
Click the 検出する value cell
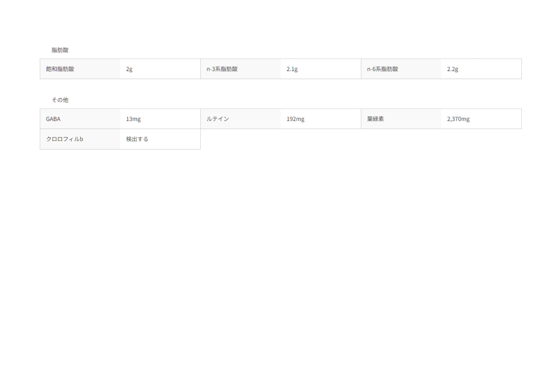tap(137, 139)
